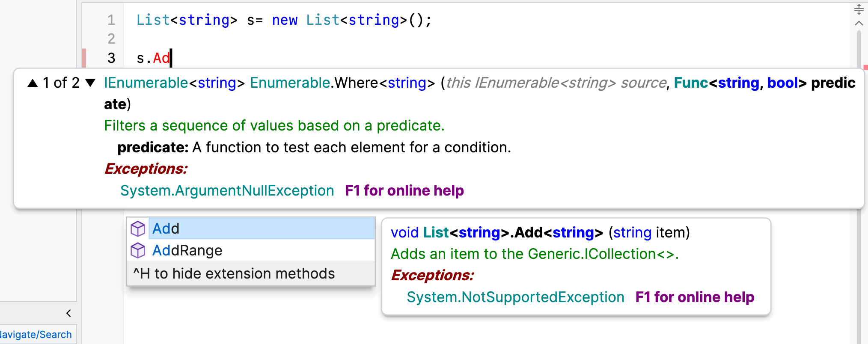Choose the Add completion text entry
The height and width of the screenshot is (344, 868).
[x=166, y=229]
